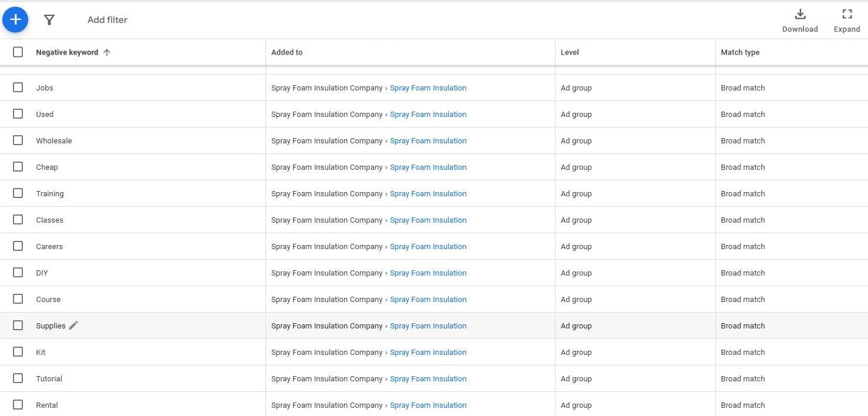The height and width of the screenshot is (416, 868).
Task: Click the Kit keyword text
Action: (x=41, y=353)
